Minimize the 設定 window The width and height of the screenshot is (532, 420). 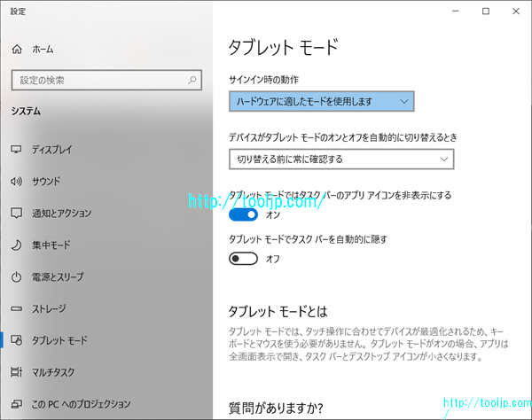click(x=456, y=12)
